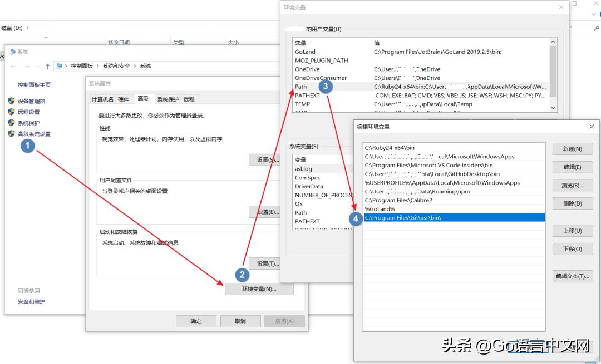Viewport: 601px width, 364px height.
Task: Open Remote Settings link in System window
Action: 29,112
